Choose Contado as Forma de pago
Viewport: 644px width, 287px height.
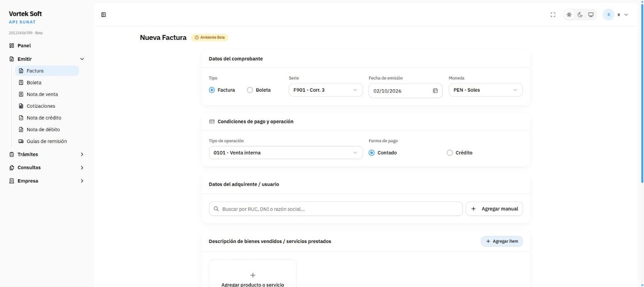point(372,153)
